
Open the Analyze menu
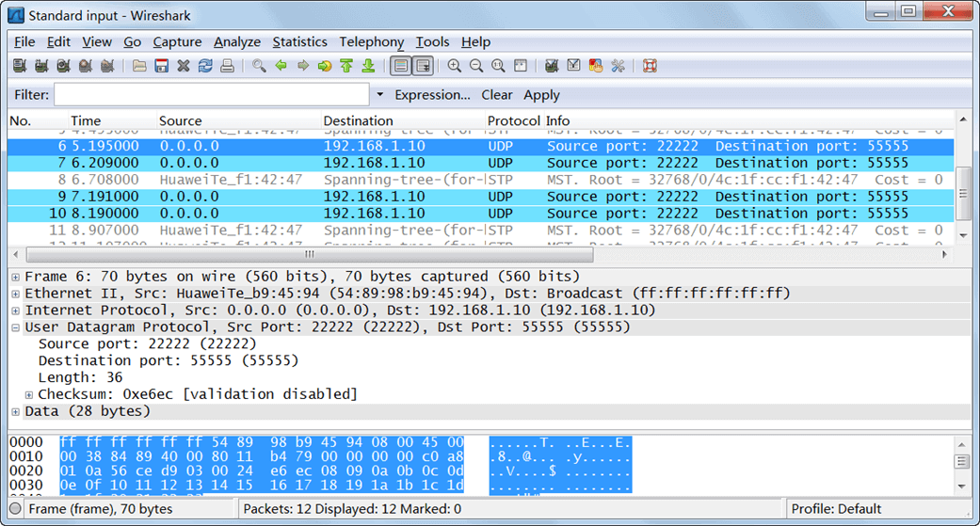[237, 41]
